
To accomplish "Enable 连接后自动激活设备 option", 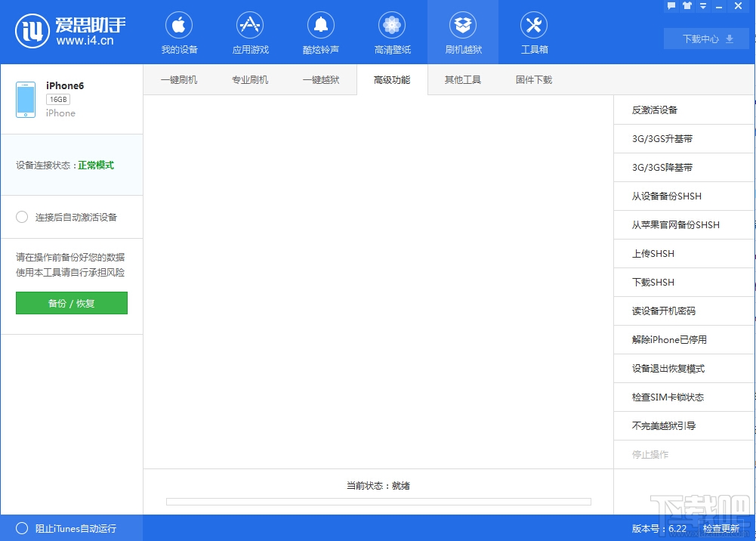I will [22, 217].
